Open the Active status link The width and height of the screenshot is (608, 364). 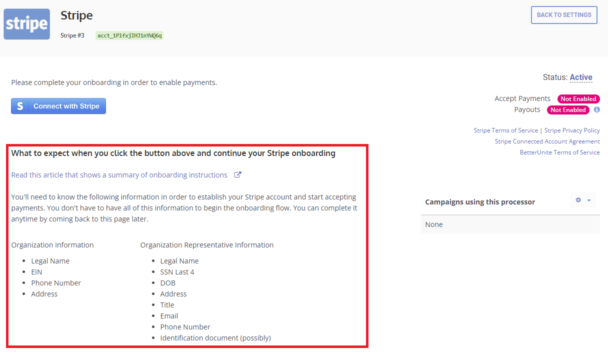pos(580,77)
